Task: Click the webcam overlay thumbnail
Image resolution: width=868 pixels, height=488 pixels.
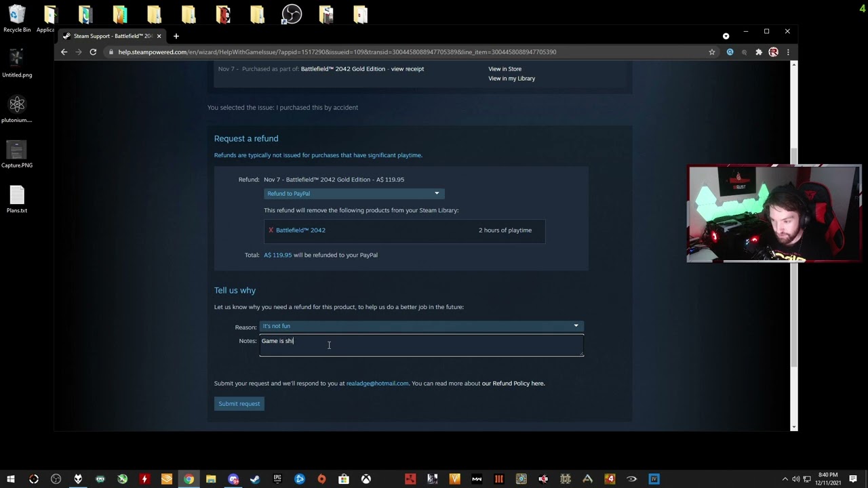Action: point(774,213)
